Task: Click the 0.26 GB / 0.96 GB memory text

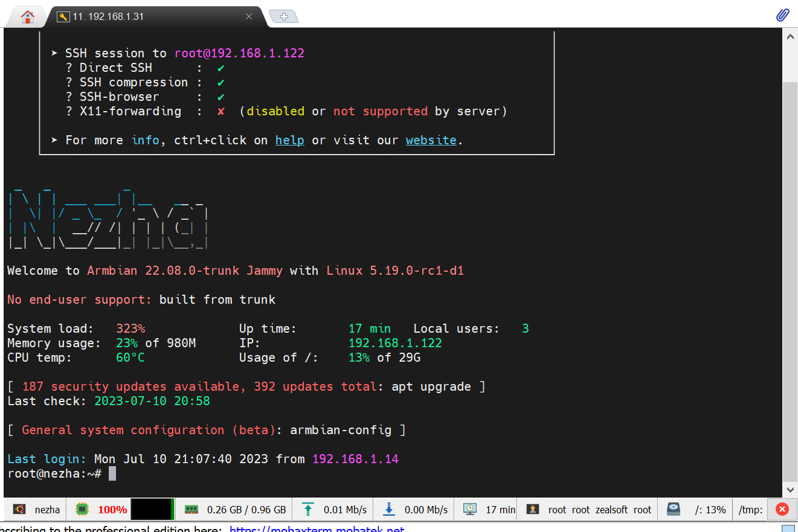Action: click(246, 510)
